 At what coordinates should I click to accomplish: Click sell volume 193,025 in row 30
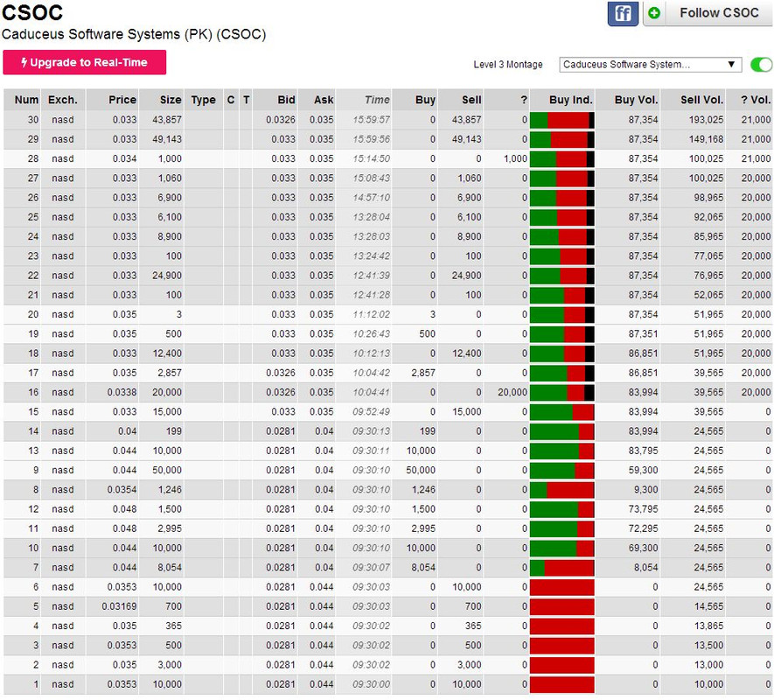coord(706,120)
